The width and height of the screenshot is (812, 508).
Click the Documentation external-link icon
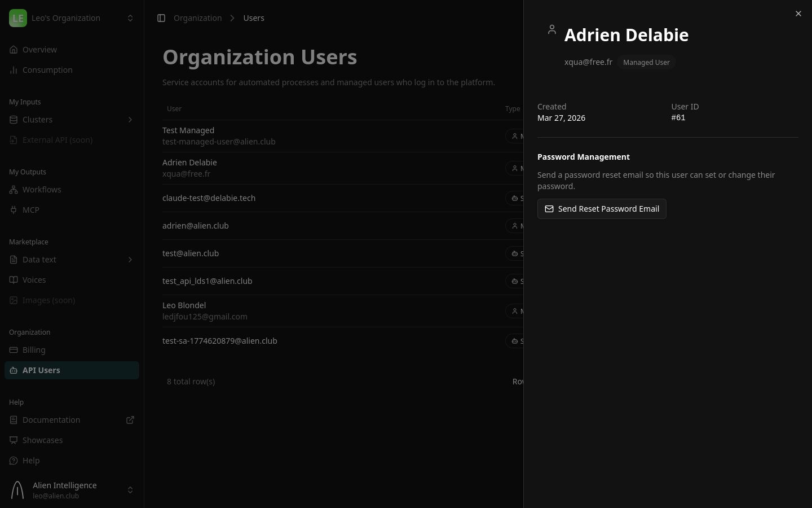click(130, 420)
